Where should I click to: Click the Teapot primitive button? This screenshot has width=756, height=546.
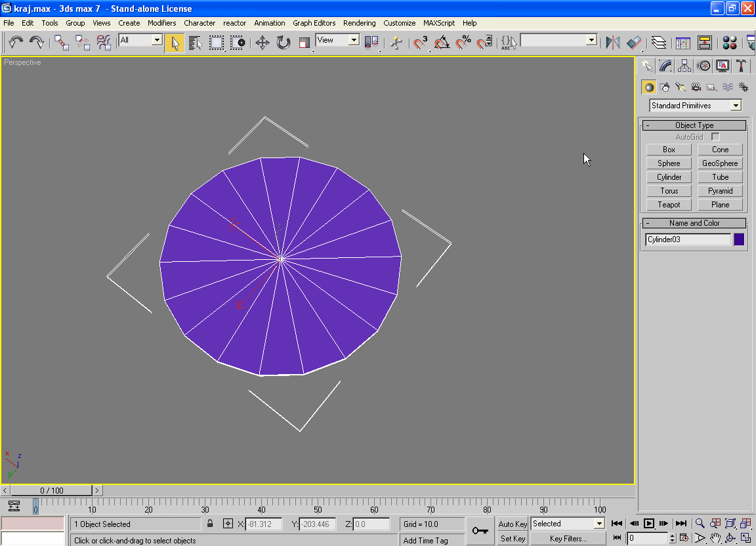[669, 205]
